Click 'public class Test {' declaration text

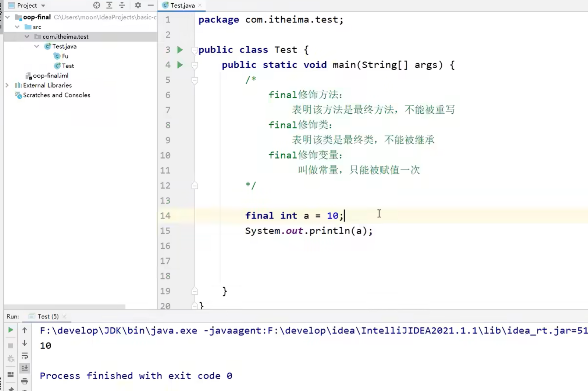[x=254, y=50]
